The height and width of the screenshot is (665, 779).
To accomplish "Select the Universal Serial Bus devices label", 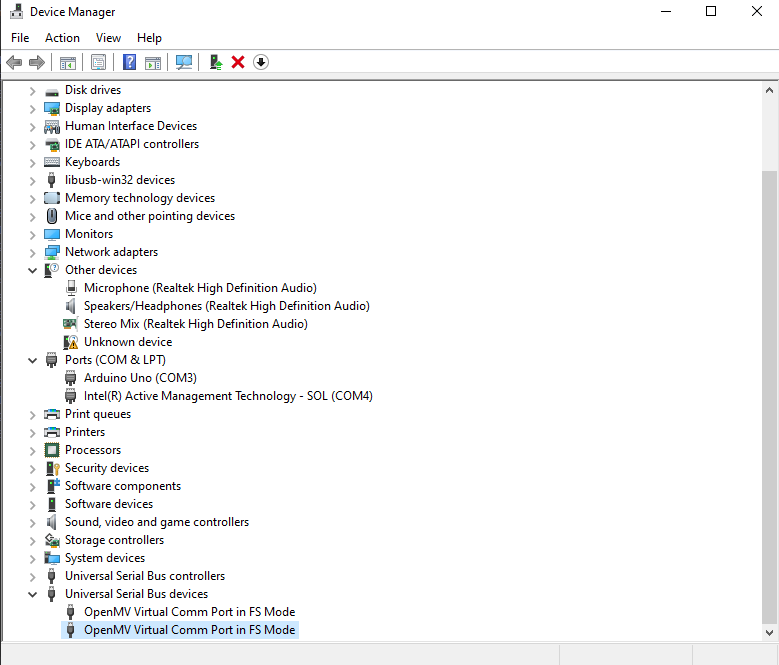I will [x=136, y=594].
